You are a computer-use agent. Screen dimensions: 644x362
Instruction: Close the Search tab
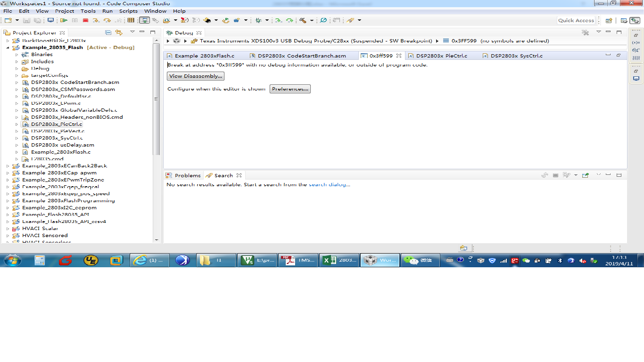click(239, 175)
